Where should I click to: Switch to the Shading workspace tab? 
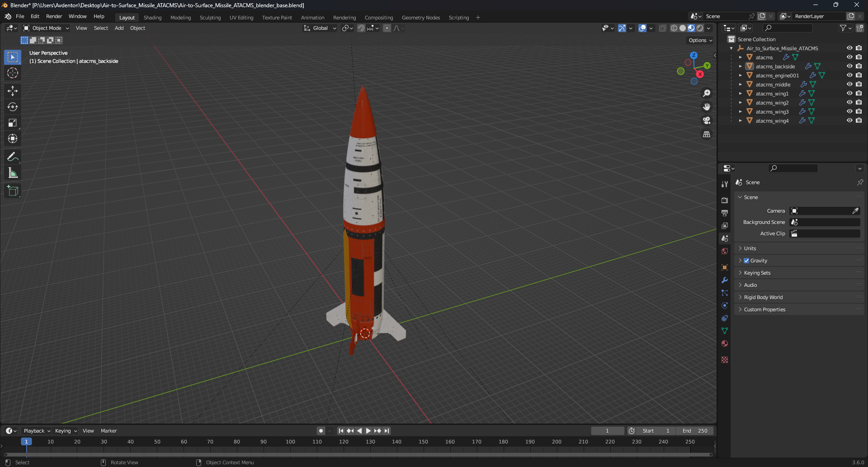(152, 18)
